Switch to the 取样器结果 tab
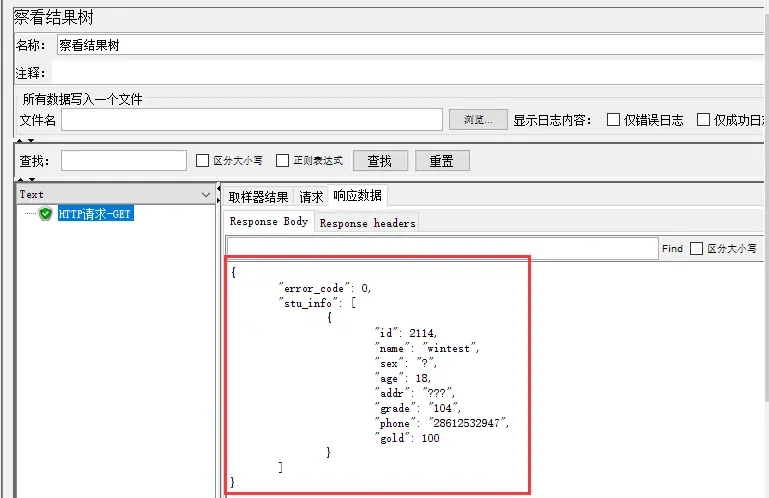 258,197
